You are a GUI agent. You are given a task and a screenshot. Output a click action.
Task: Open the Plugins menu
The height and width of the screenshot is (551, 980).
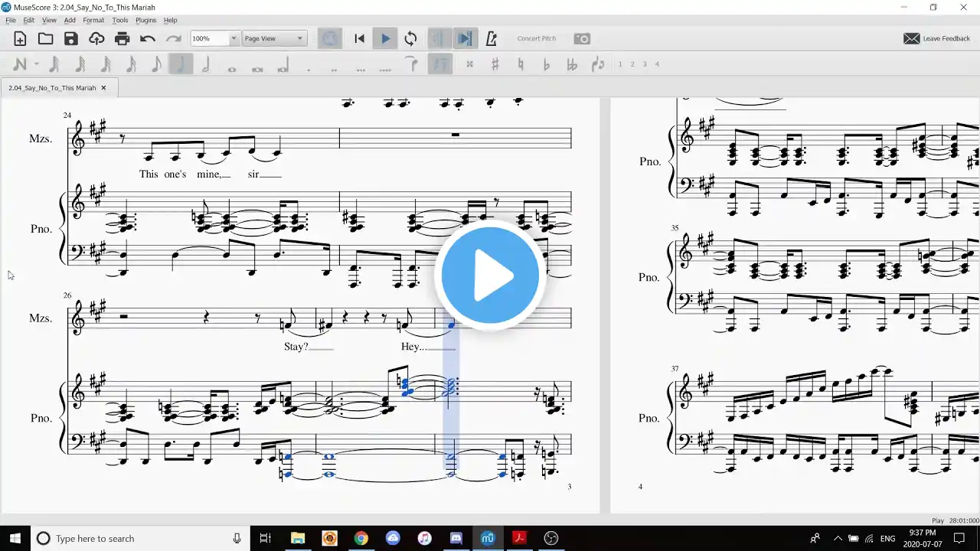145,20
